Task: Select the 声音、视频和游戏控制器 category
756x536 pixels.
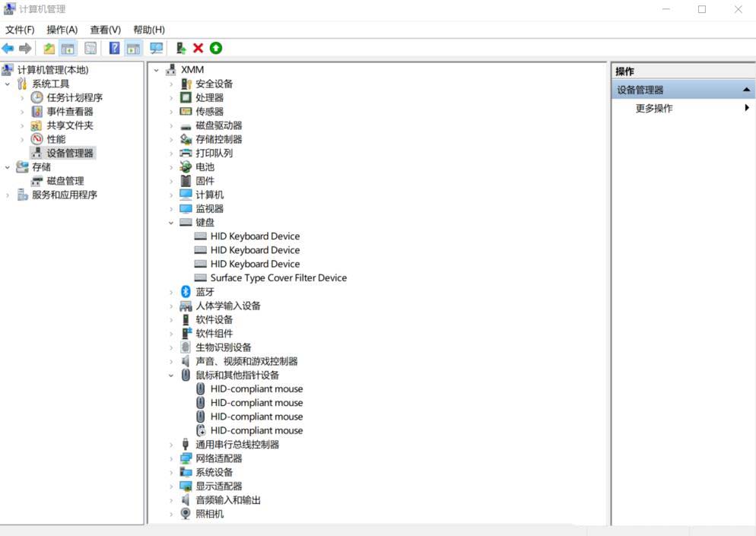Action: pyautogui.click(x=246, y=361)
